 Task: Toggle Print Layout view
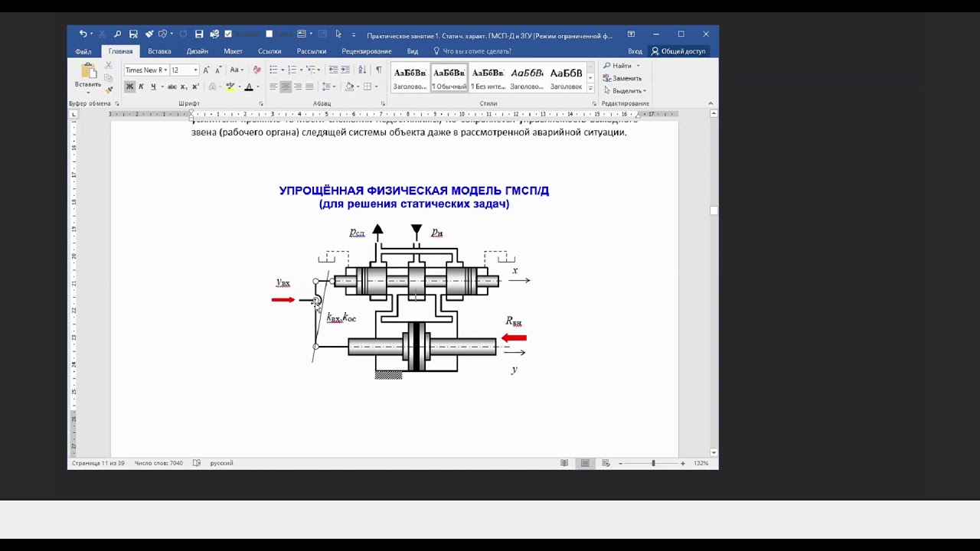click(585, 463)
